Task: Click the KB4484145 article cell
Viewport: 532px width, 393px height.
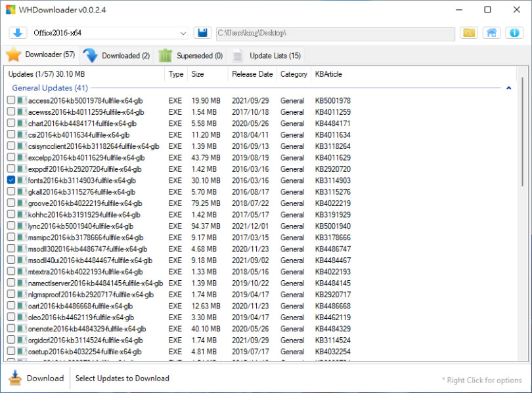Action: pos(332,283)
